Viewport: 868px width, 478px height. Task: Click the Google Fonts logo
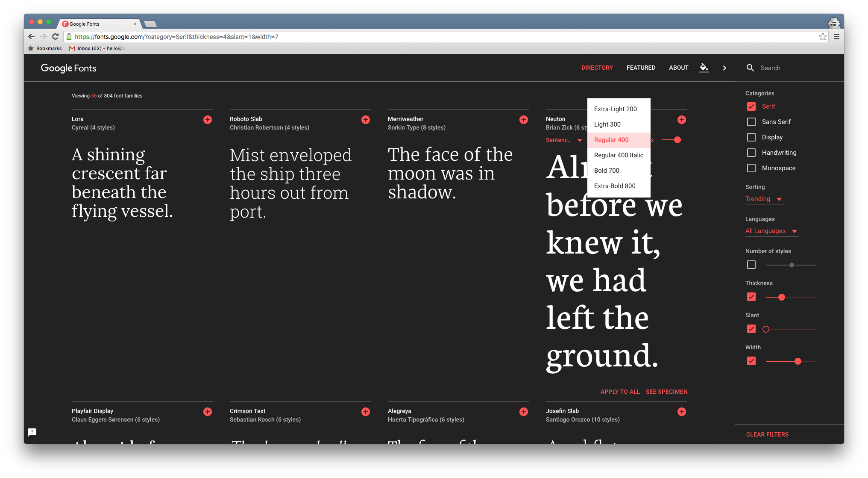[68, 68]
